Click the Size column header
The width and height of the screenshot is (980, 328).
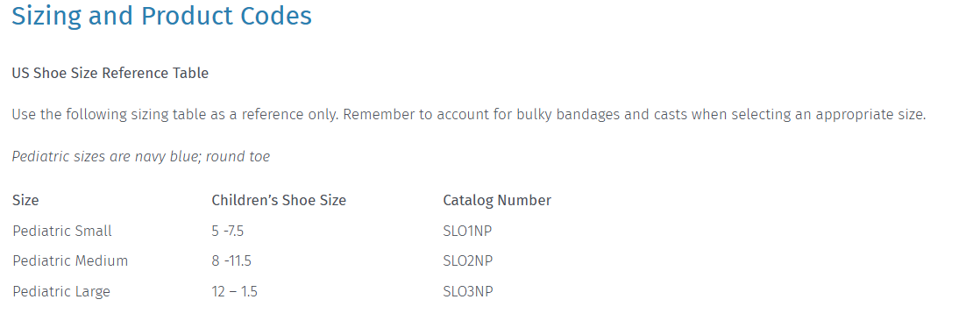pyautogui.click(x=25, y=201)
